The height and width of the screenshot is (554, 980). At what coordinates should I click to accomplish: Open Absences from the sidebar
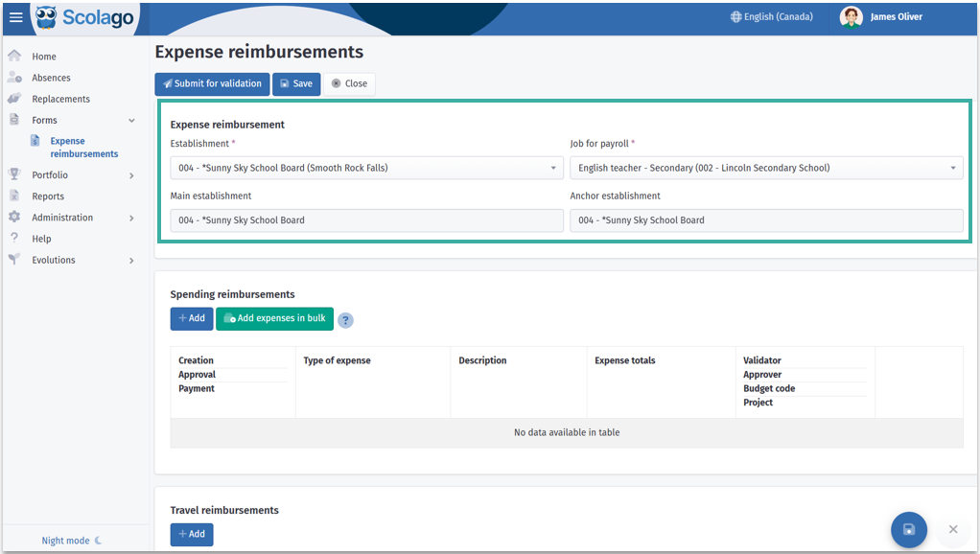pos(51,78)
